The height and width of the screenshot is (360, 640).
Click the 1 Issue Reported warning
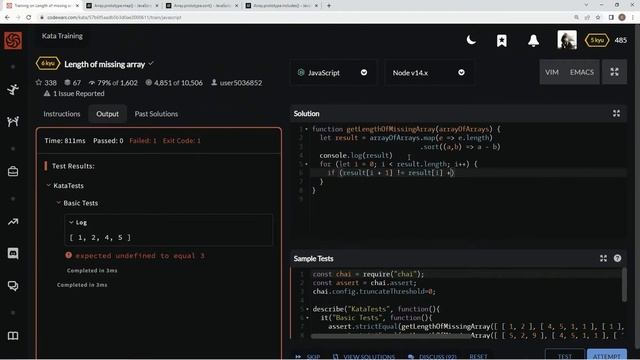pyautogui.click(x=74, y=93)
